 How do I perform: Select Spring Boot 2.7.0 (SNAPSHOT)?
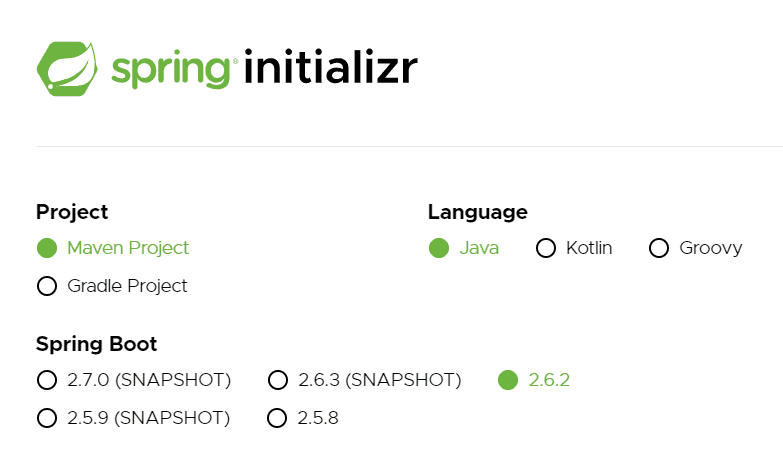pos(134,380)
